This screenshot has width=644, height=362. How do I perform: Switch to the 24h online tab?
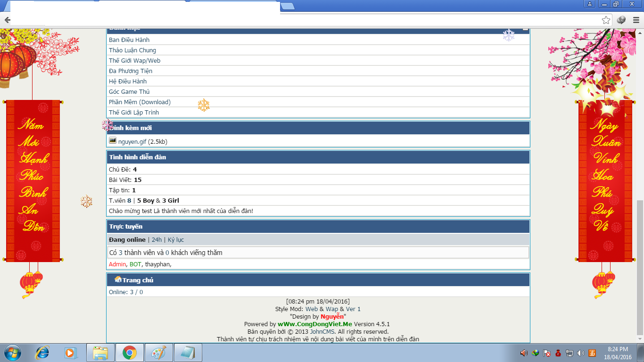click(157, 240)
